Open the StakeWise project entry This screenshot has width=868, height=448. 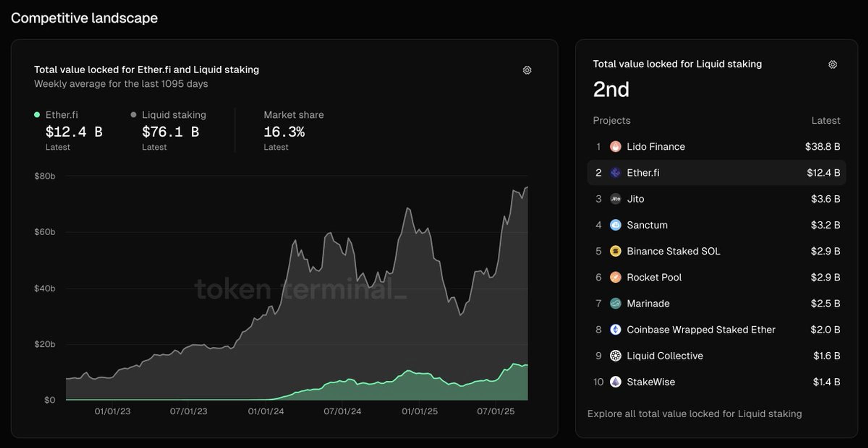(651, 382)
